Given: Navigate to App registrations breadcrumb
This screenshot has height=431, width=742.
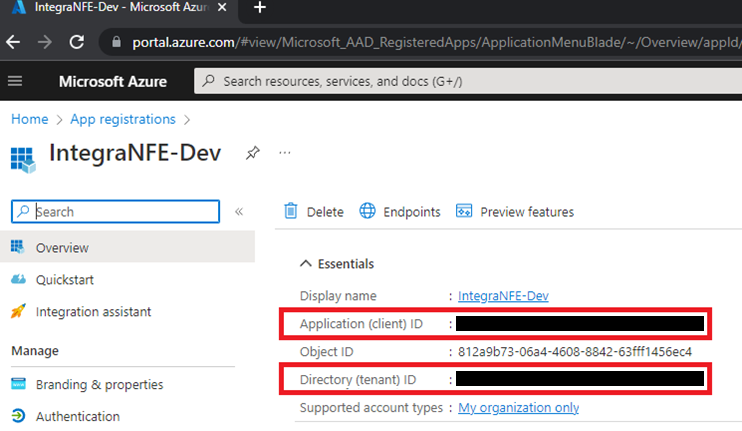Looking at the screenshot, I should 123,119.
